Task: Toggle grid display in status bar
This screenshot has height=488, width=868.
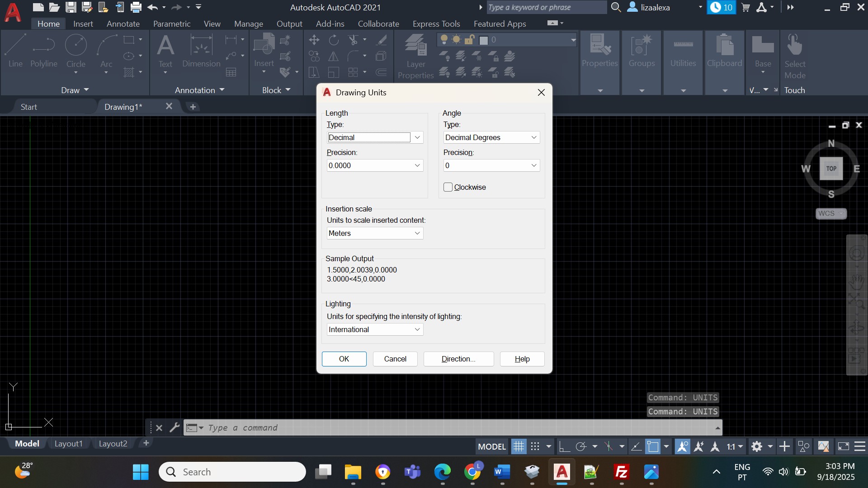Action: [519, 447]
